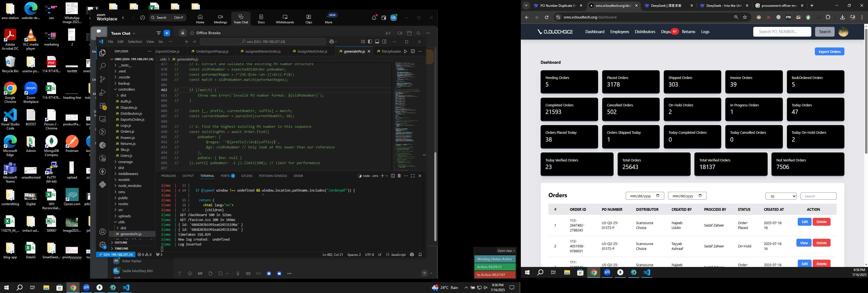Open Chrome downloads icon
The width and height of the screenshot is (868, 293).
tap(843, 17)
